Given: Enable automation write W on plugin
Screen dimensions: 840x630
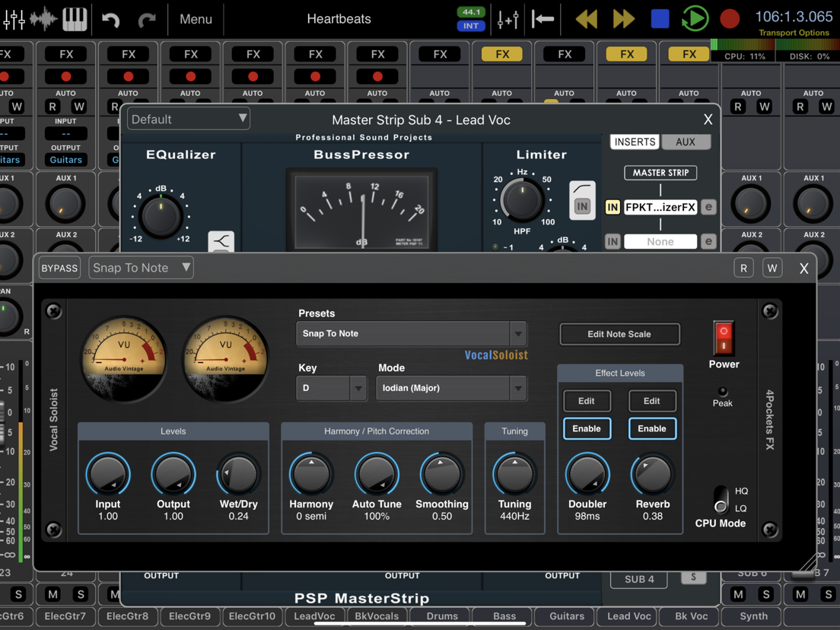Looking at the screenshot, I should coord(772,269).
